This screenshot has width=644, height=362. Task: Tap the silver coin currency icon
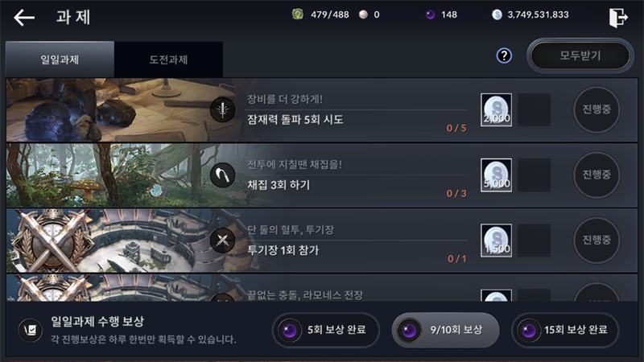tap(497, 14)
